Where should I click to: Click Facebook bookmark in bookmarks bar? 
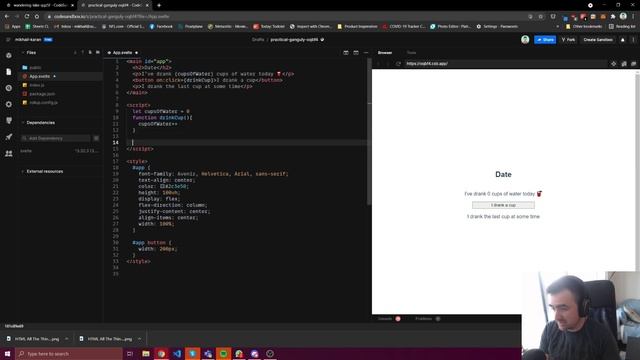(x=161, y=27)
